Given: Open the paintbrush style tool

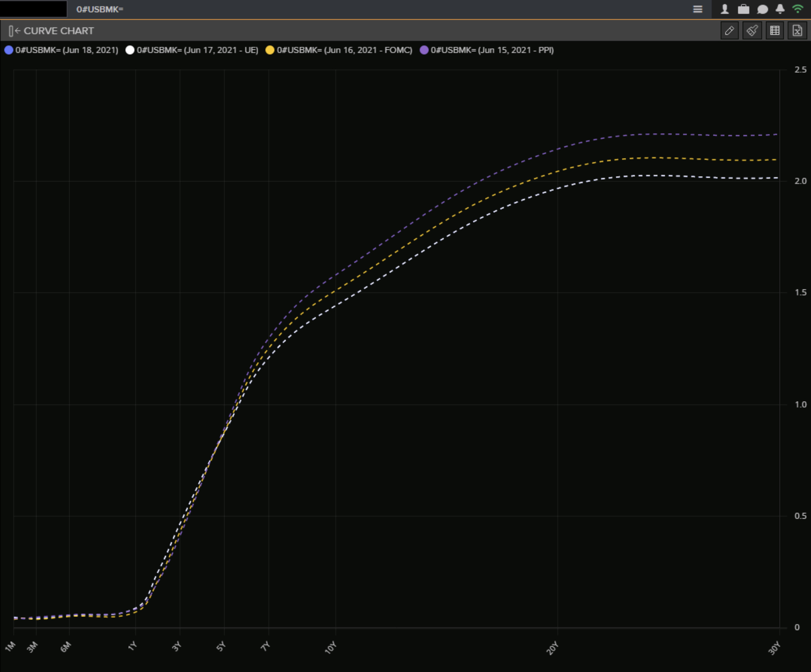Looking at the screenshot, I should 752,31.
